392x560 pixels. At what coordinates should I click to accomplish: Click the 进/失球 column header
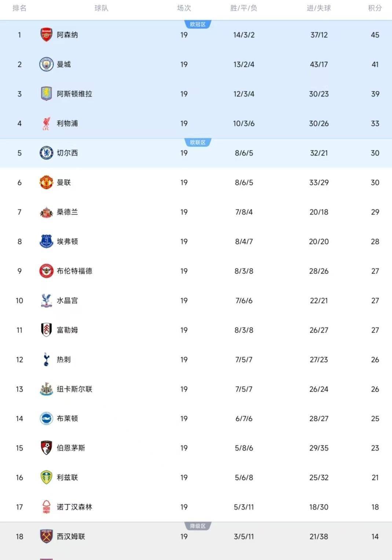tap(319, 8)
